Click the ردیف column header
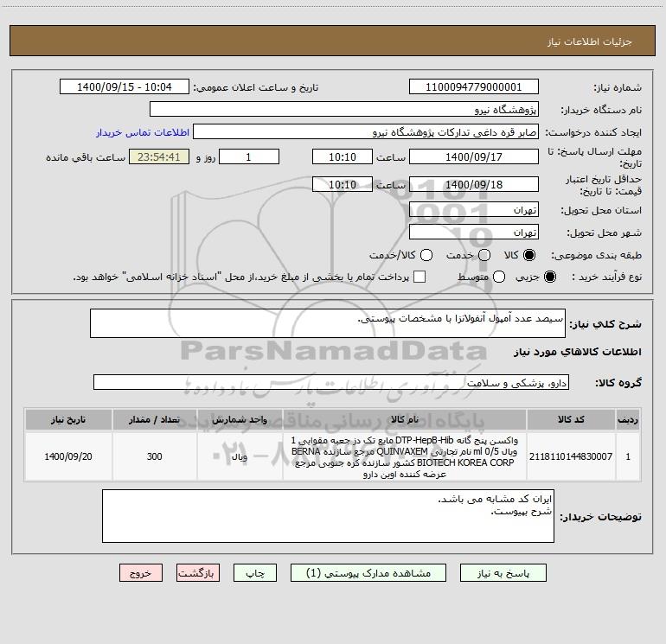 (628, 419)
